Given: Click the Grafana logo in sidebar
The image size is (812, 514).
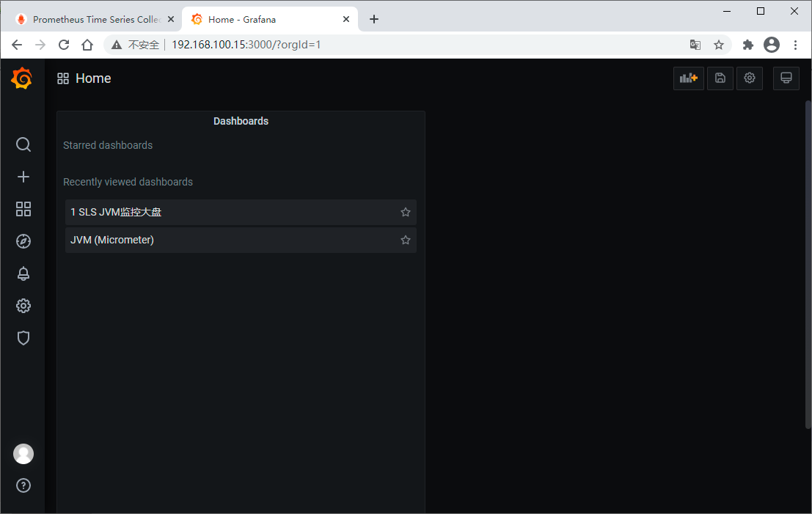Looking at the screenshot, I should (x=22, y=78).
